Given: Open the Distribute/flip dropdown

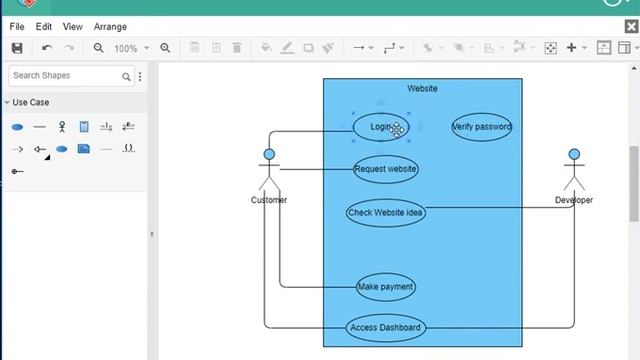Looking at the screenshot, I should point(524,47).
